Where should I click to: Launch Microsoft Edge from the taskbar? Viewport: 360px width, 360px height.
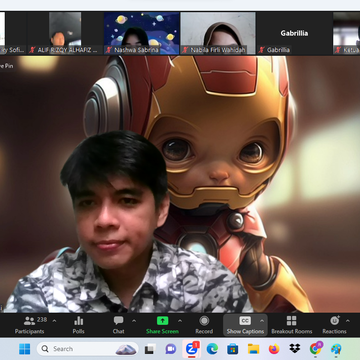212,349
